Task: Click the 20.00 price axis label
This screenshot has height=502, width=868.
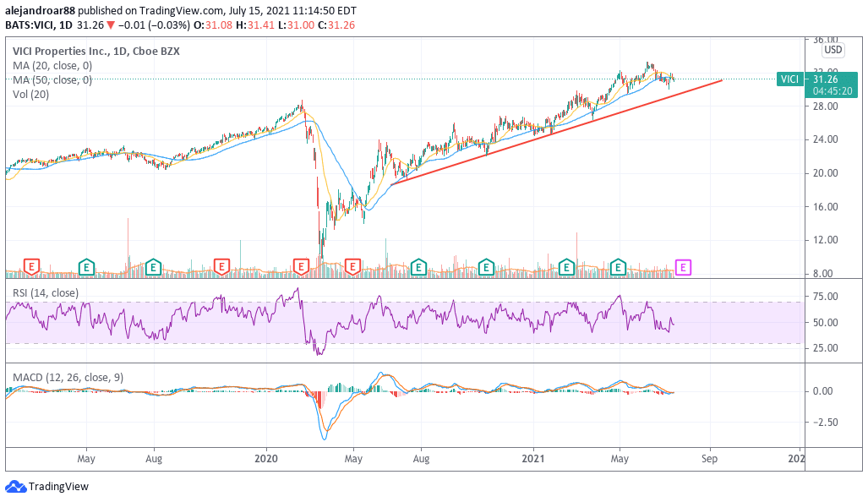Action: (826, 173)
